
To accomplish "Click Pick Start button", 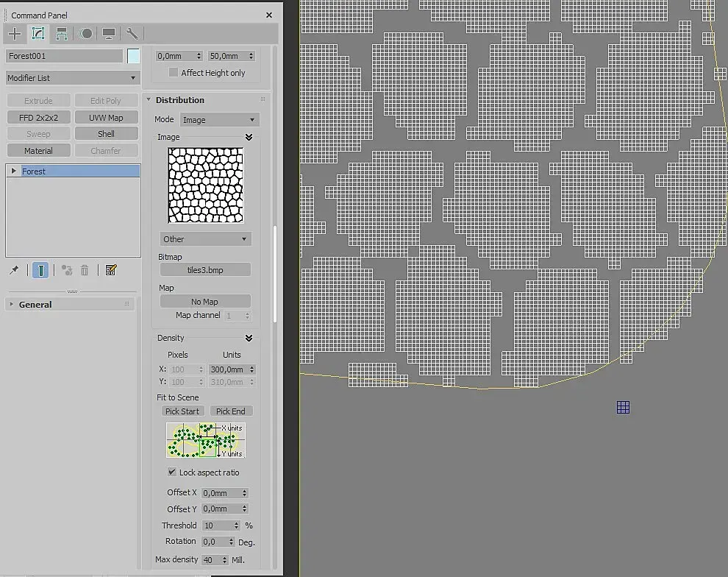I will (x=182, y=411).
